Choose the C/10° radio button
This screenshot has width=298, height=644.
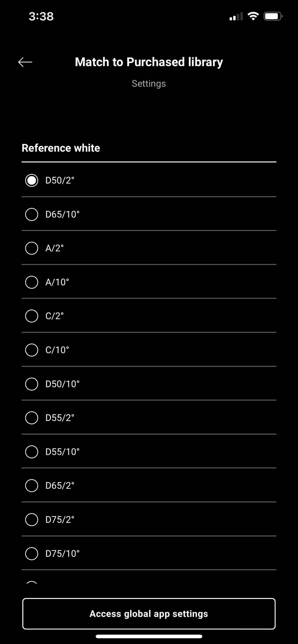coord(32,350)
